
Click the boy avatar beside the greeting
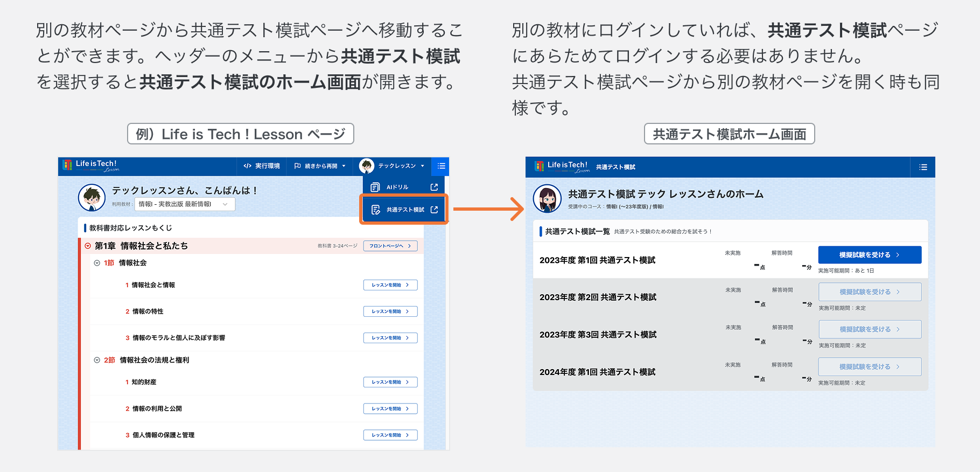tap(92, 198)
